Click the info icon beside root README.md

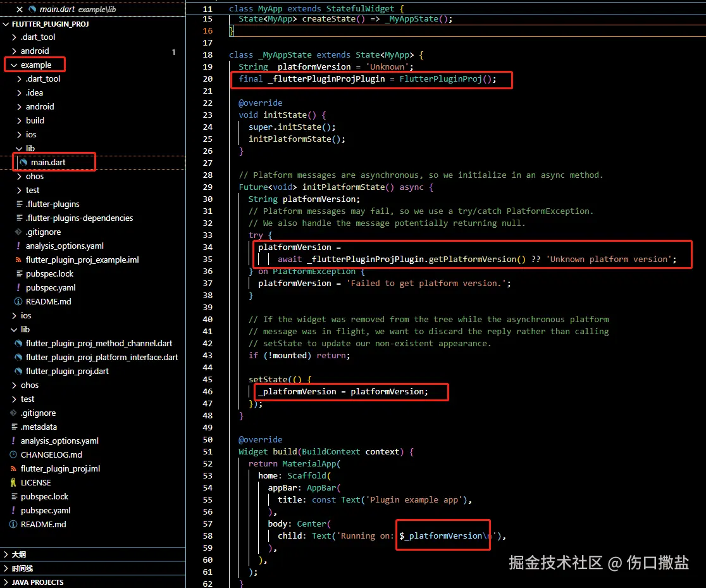coord(13,525)
